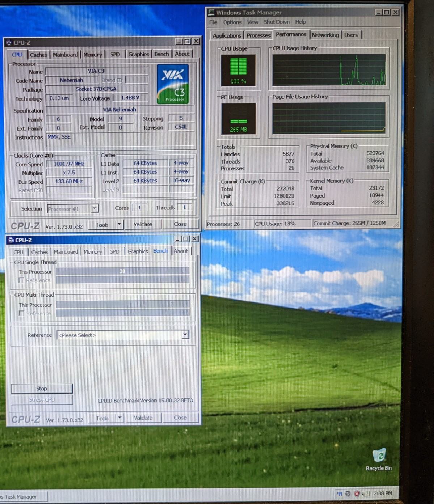434x504 pixels.
Task: Click the Tools button in the CPU-Z benchmark window
Action: [x=102, y=418]
